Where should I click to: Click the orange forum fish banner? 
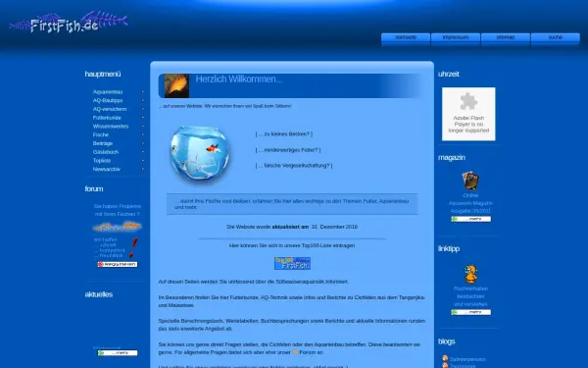coord(118,227)
